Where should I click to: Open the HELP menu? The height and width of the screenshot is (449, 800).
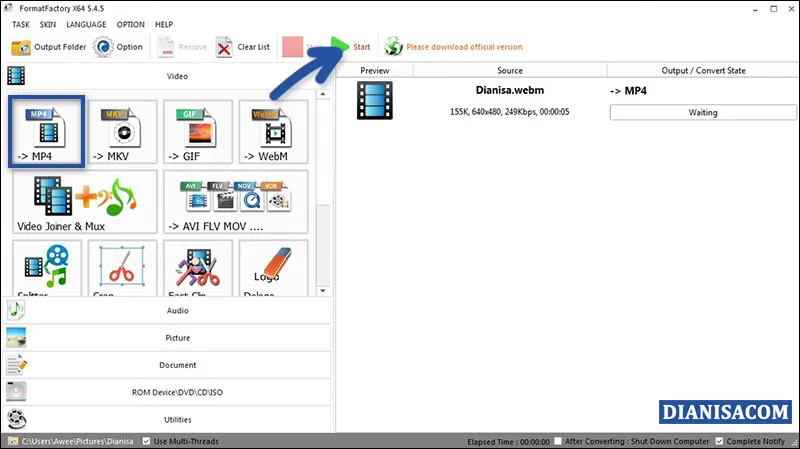164,24
